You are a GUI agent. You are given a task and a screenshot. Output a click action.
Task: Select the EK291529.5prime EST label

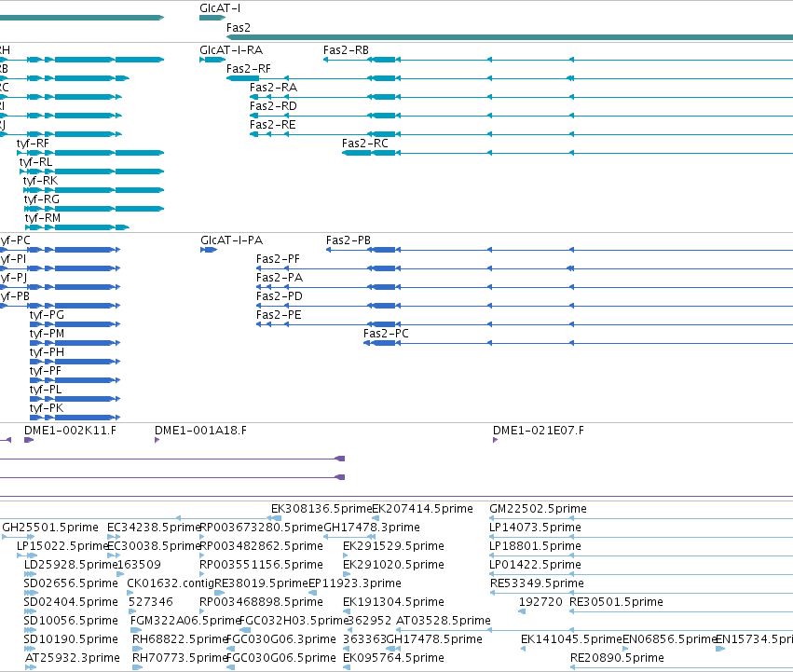[x=393, y=546]
